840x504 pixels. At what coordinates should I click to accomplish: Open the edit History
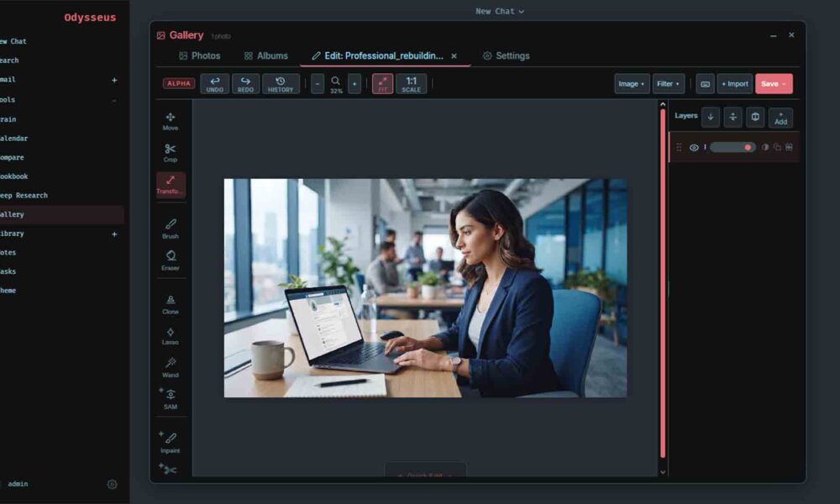[x=281, y=84]
